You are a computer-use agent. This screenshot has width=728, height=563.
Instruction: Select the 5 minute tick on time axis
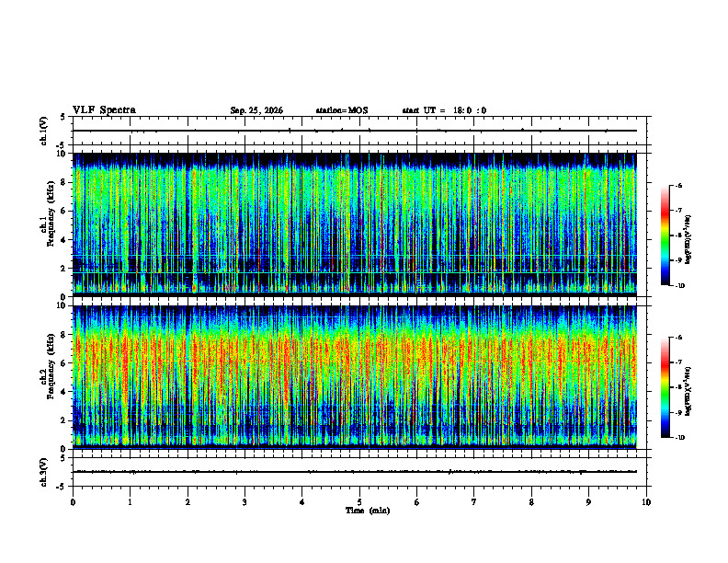coord(359,502)
